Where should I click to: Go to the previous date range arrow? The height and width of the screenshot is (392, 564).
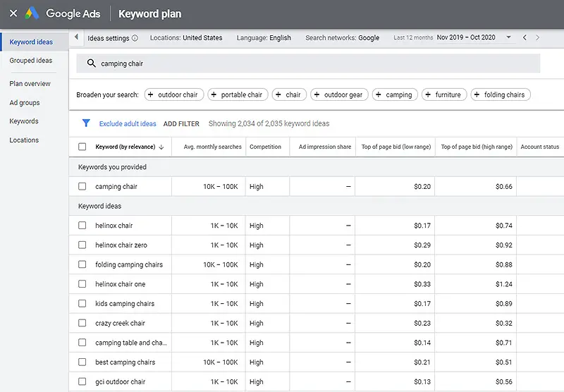(525, 37)
